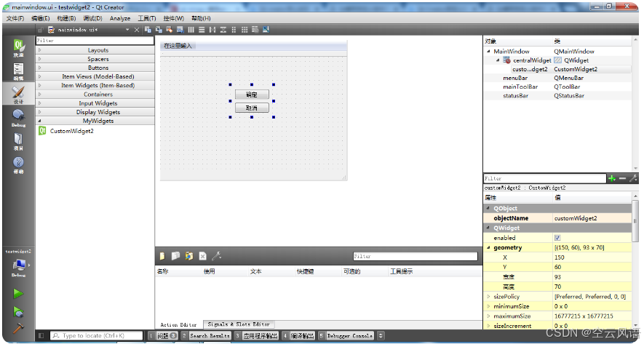Switch to Signals & Slots Editor tab
Viewport: 644px width, 344px height.
[239, 324]
